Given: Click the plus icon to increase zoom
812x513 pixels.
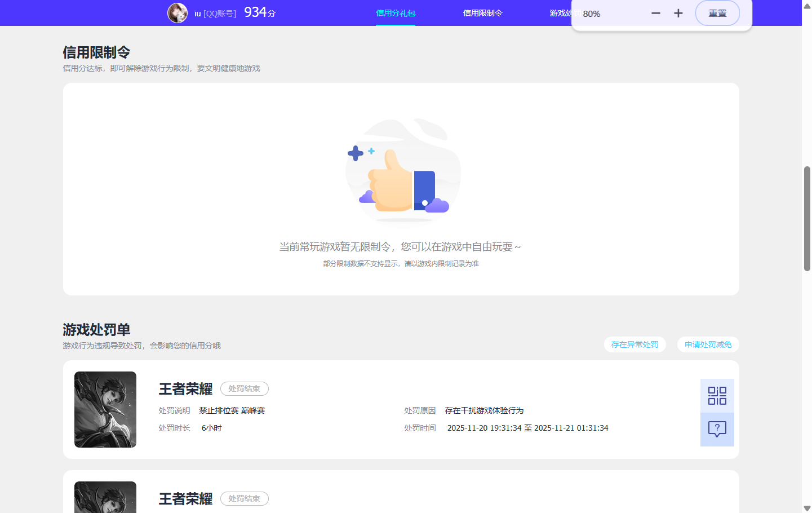Looking at the screenshot, I should (677, 12).
